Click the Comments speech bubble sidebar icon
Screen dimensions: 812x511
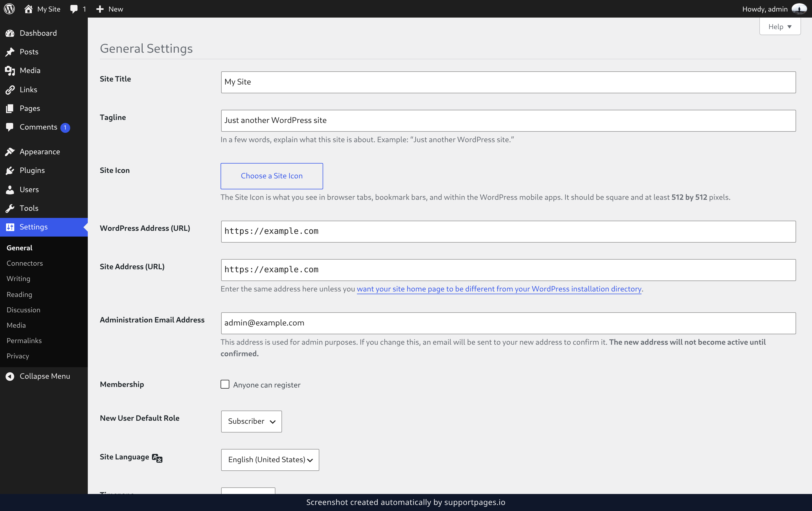point(10,127)
